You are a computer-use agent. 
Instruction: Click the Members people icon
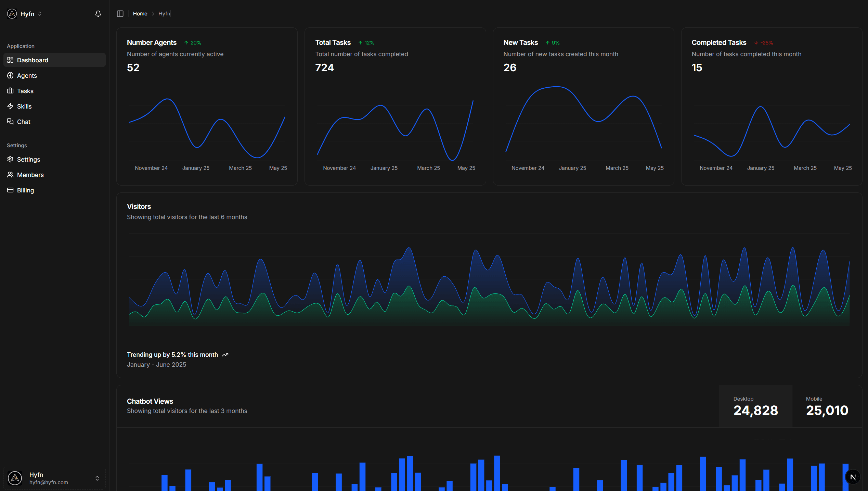pyautogui.click(x=10, y=175)
